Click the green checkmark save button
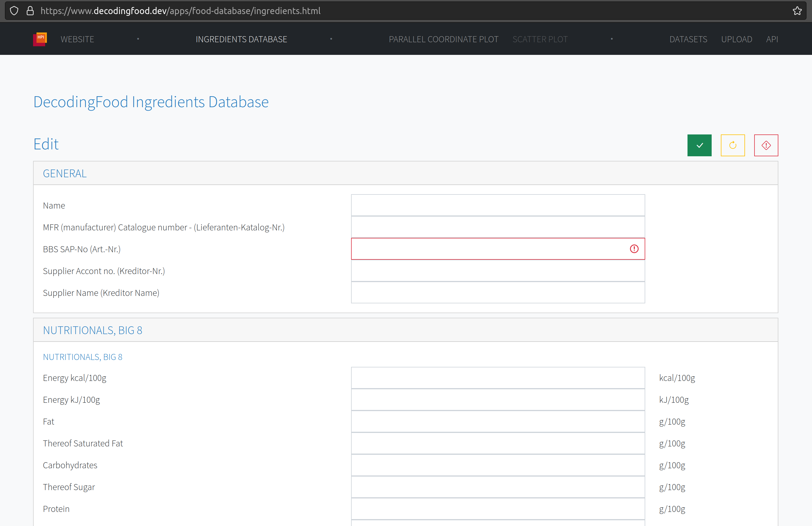The image size is (812, 526). tap(699, 145)
